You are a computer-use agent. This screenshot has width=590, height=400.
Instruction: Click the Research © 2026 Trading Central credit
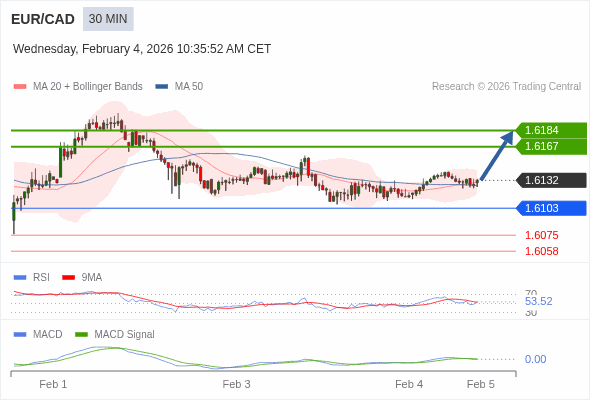506,87
